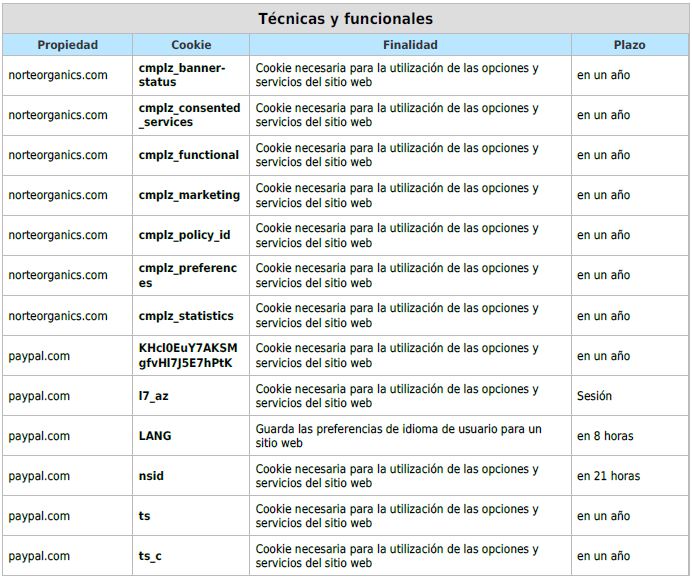
Task: Click paypal.com in the LANG row
Action: coord(39,437)
